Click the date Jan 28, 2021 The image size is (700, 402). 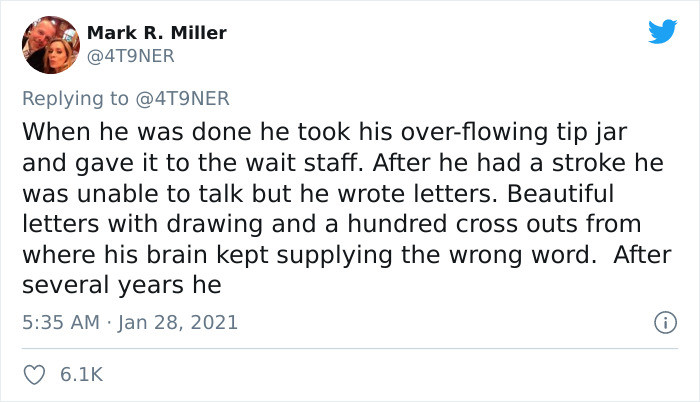pos(182,323)
